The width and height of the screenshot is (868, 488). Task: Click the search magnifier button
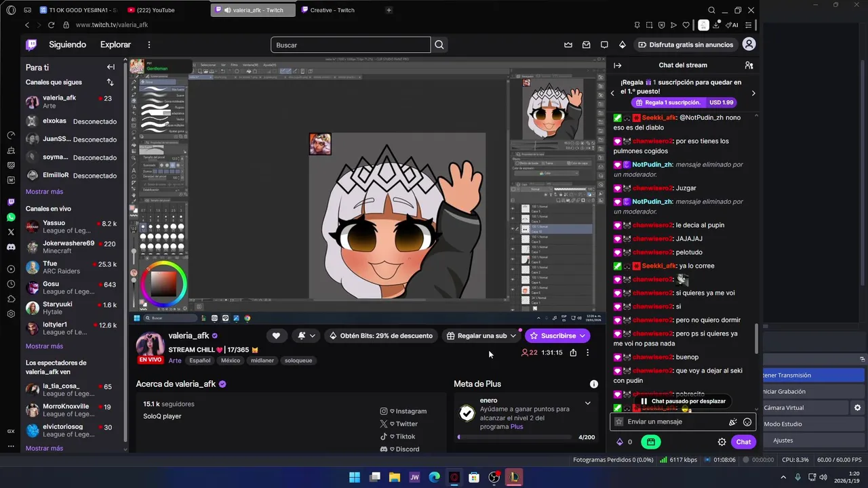[x=439, y=45]
